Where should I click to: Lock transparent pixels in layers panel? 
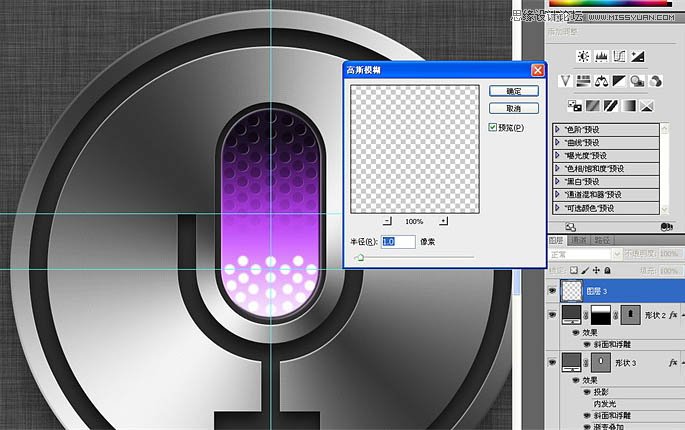click(x=574, y=270)
